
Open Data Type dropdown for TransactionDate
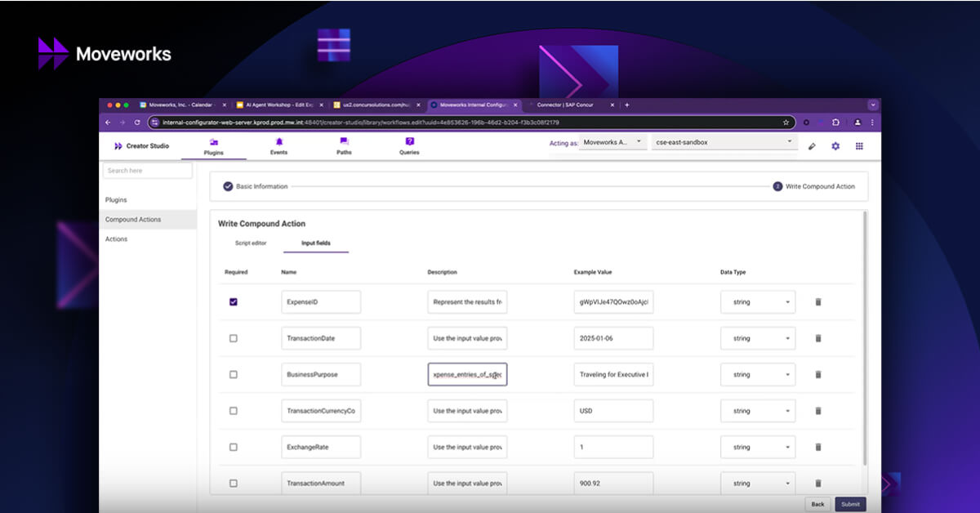pos(758,338)
